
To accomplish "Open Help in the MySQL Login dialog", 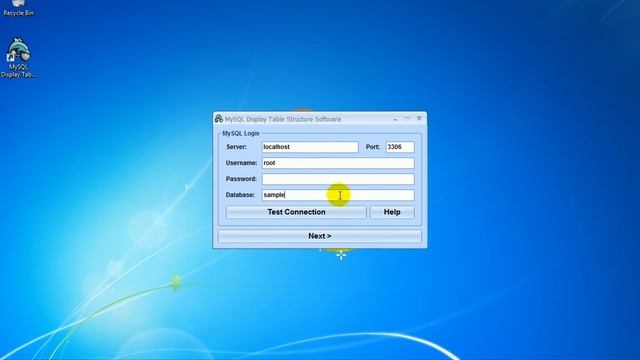I will point(392,212).
